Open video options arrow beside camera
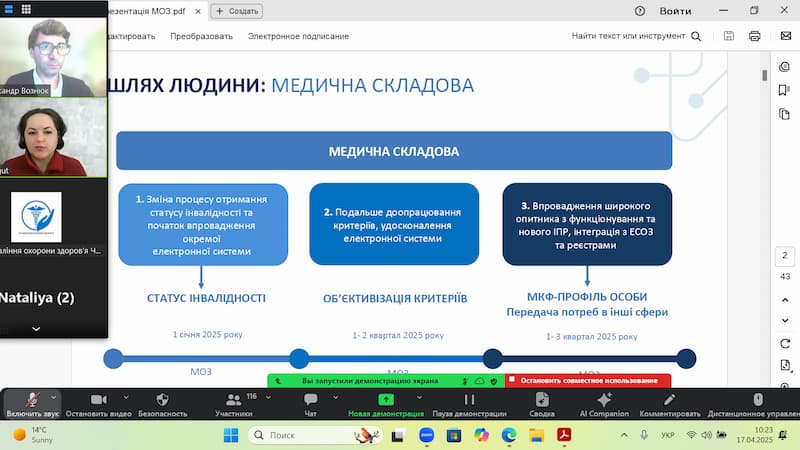800x450 pixels. point(126,397)
